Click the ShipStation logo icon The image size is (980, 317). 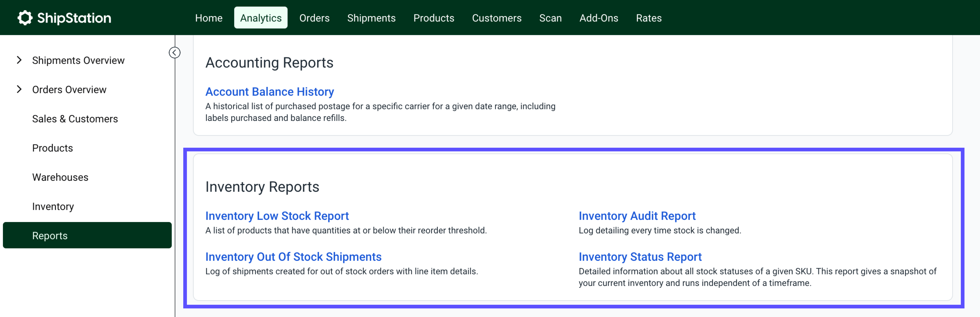24,17
